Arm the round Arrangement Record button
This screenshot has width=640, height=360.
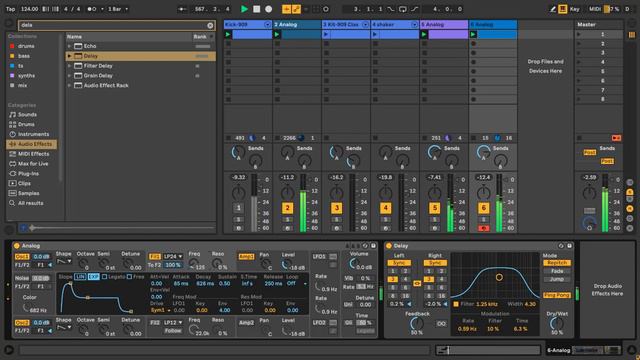click(x=269, y=9)
